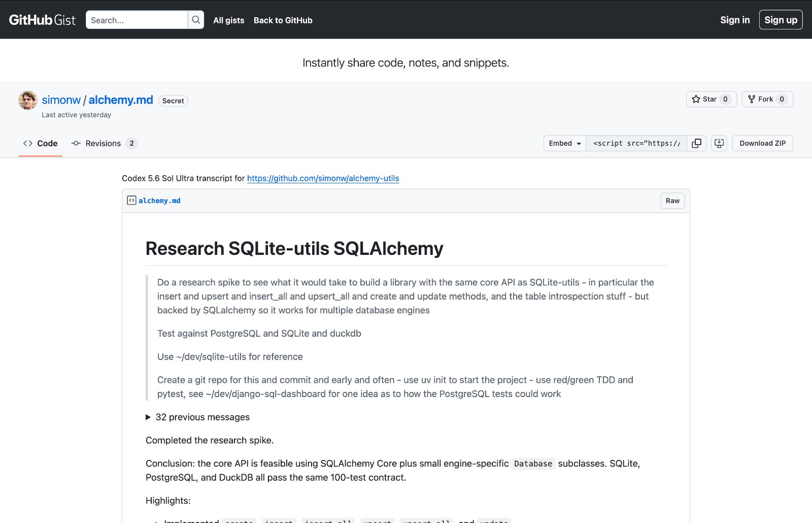This screenshot has height=523, width=812.
Task: Select the embed script URL field
Action: [x=636, y=143]
